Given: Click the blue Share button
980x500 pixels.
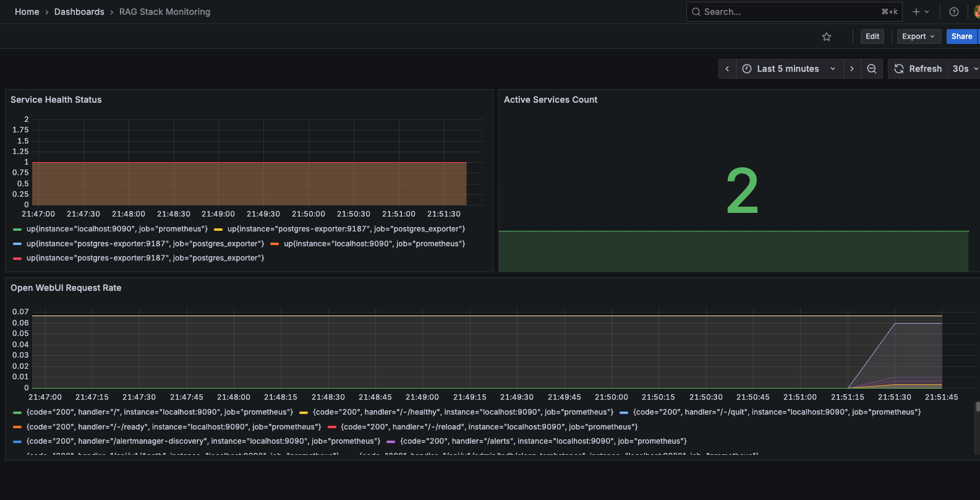Looking at the screenshot, I should [x=961, y=37].
